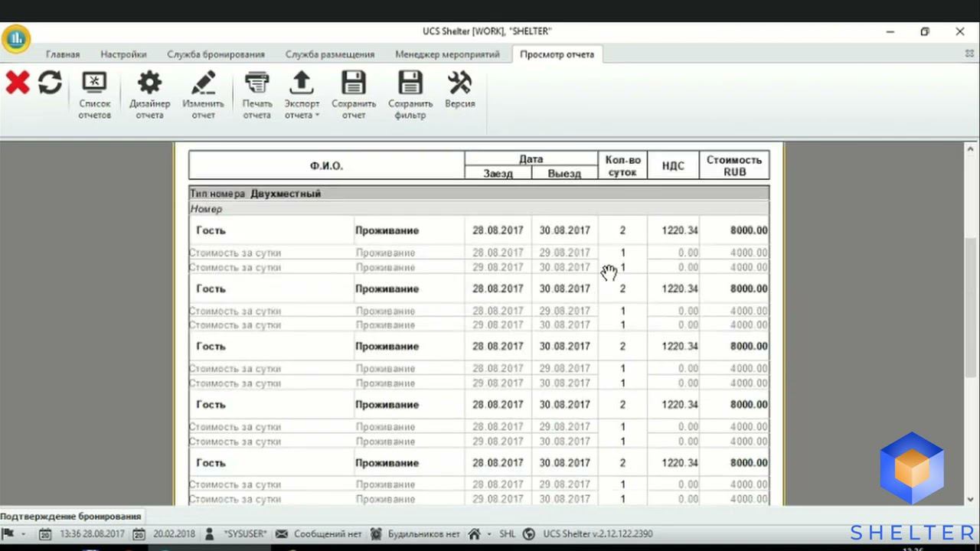
Task: Refresh the report with the circular arrows icon
Action: coord(50,83)
